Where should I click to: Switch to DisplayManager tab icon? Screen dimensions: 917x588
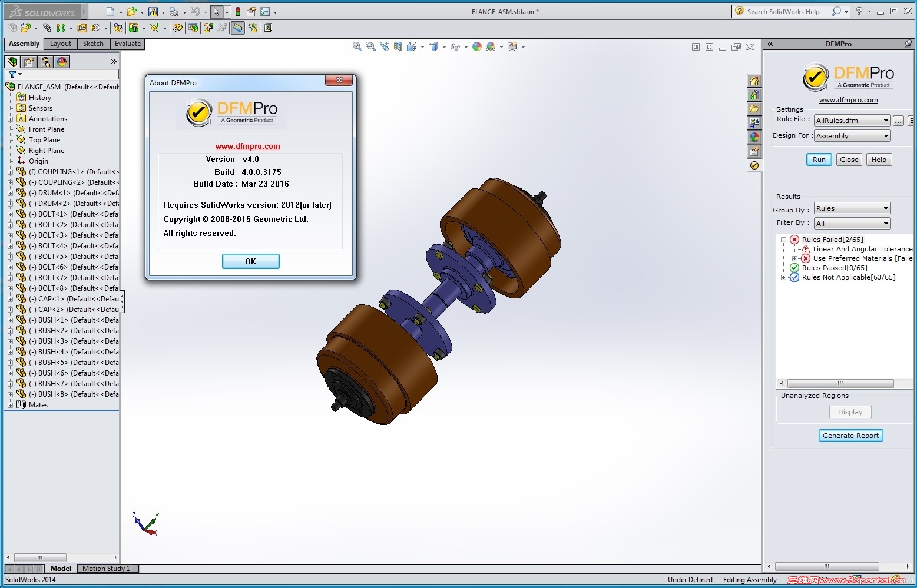[62, 61]
